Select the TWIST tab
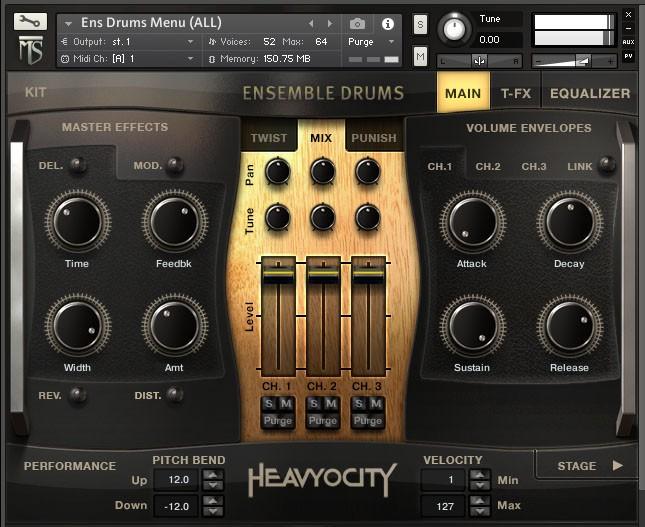This screenshot has height=527, width=645. [268, 138]
